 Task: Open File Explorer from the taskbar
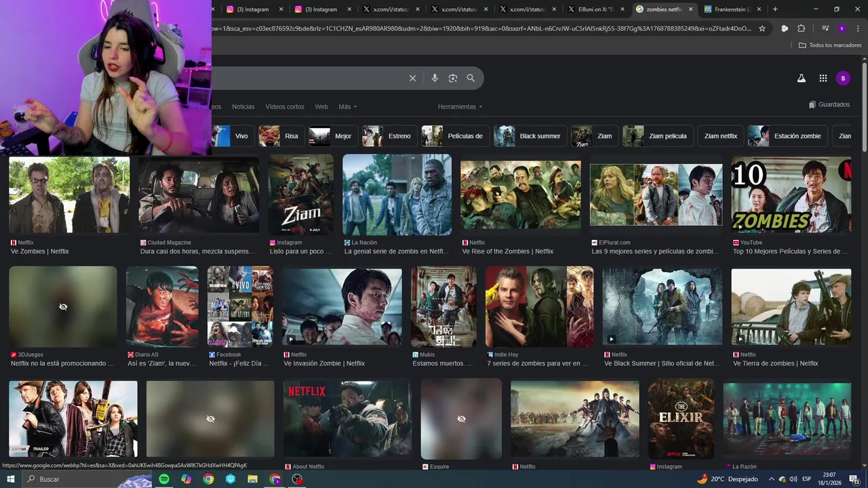tap(253, 479)
